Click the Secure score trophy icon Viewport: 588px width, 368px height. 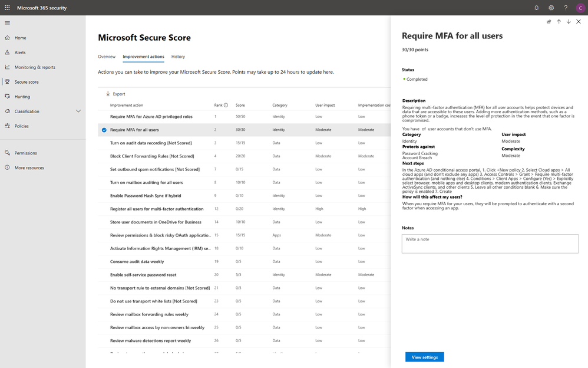pos(7,81)
